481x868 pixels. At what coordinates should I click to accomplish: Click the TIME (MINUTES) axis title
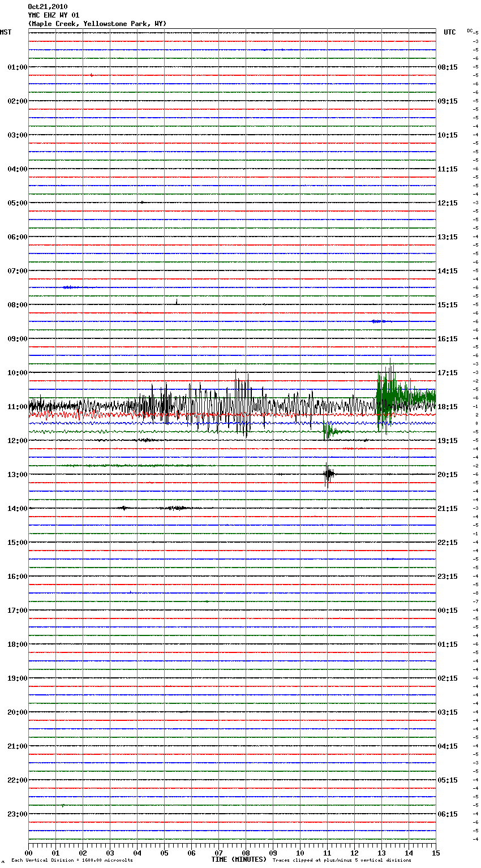[x=239, y=860]
